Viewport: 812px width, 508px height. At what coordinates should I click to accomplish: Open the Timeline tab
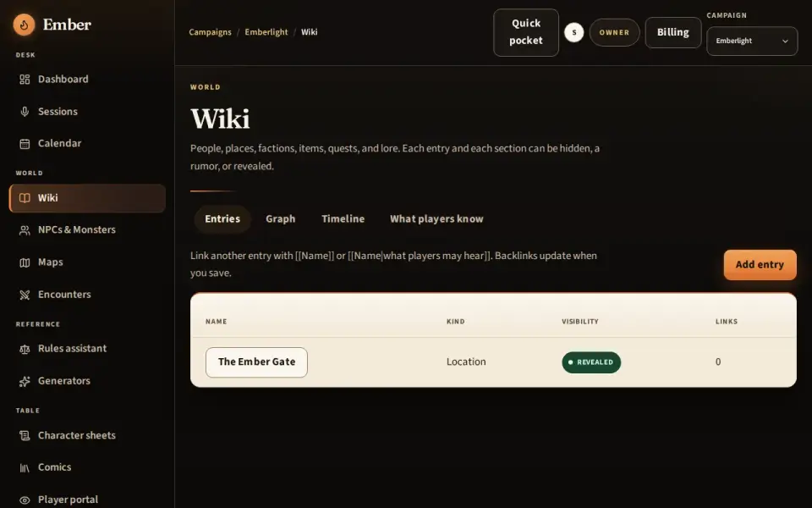(343, 218)
